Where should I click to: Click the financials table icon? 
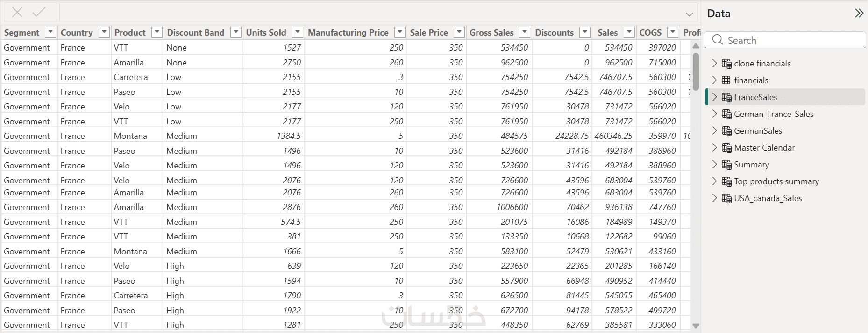coord(726,80)
